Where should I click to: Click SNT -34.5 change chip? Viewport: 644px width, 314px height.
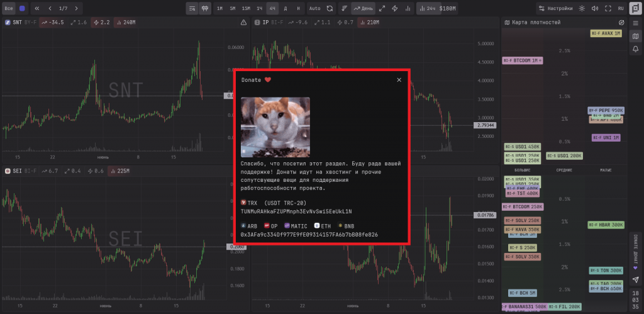pos(53,23)
